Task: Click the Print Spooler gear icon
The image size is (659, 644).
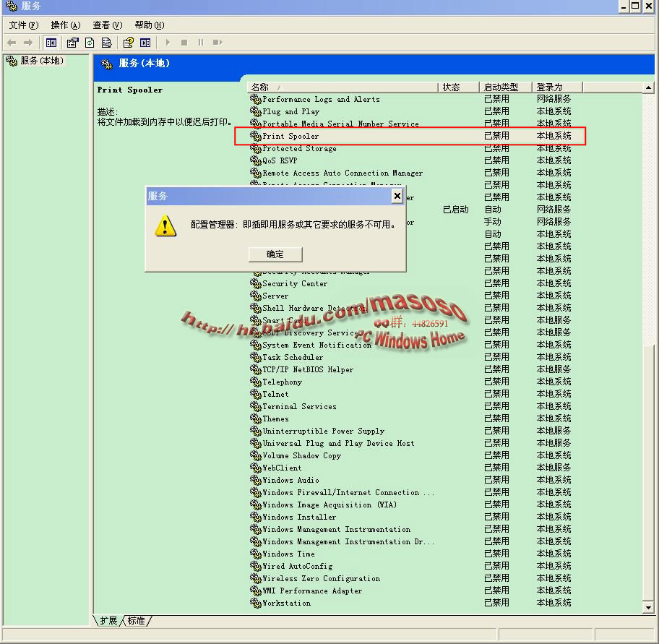Action: (256, 136)
